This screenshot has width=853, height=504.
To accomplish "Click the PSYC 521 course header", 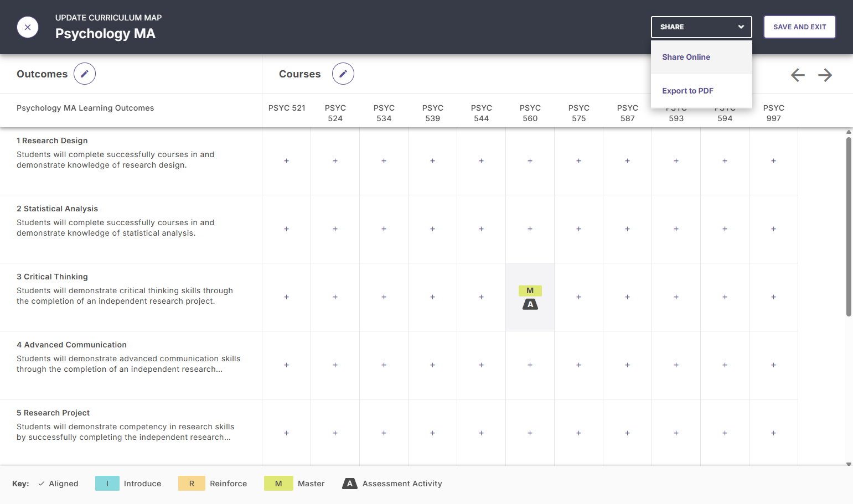I will tap(287, 108).
